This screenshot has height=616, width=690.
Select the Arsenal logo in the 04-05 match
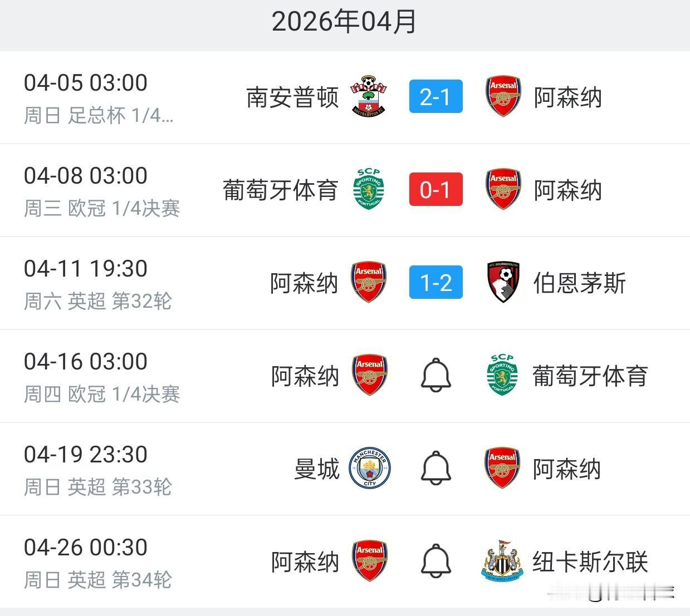[x=502, y=96]
